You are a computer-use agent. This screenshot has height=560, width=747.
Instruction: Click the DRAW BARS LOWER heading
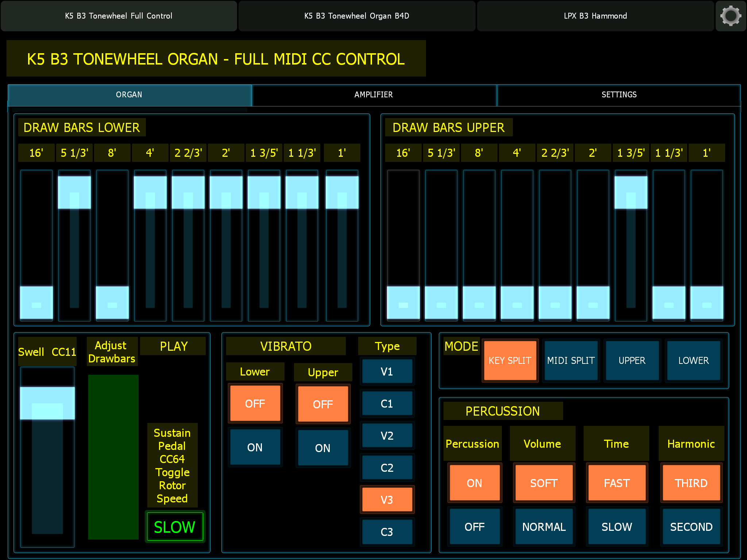pyautogui.click(x=82, y=128)
